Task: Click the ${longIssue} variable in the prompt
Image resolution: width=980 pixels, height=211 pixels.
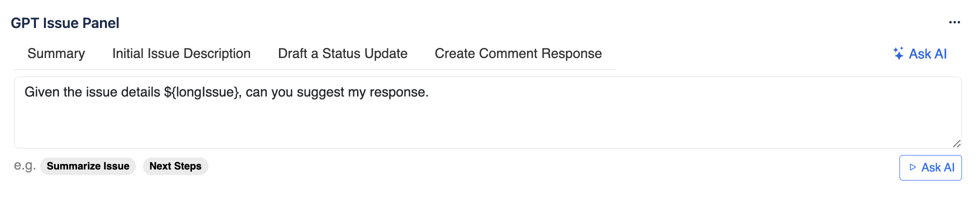Action: (202, 92)
